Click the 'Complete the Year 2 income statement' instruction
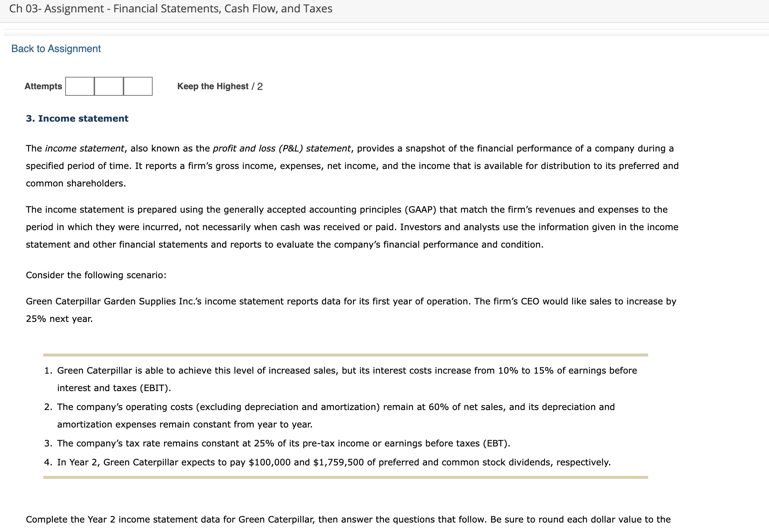Image resolution: width=769 pixels, height=532 pixels. pos(348,519)
